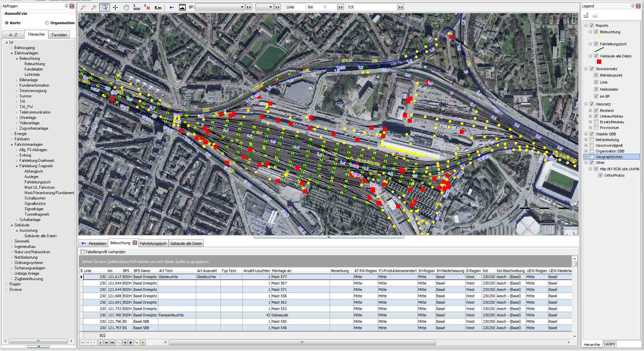Click go button beside Y;X field
The image size is (644, 351).
[400, 7]
